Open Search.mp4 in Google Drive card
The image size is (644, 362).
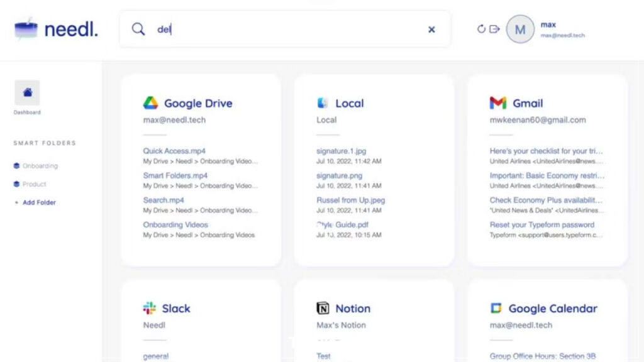(x=164, y=200)
